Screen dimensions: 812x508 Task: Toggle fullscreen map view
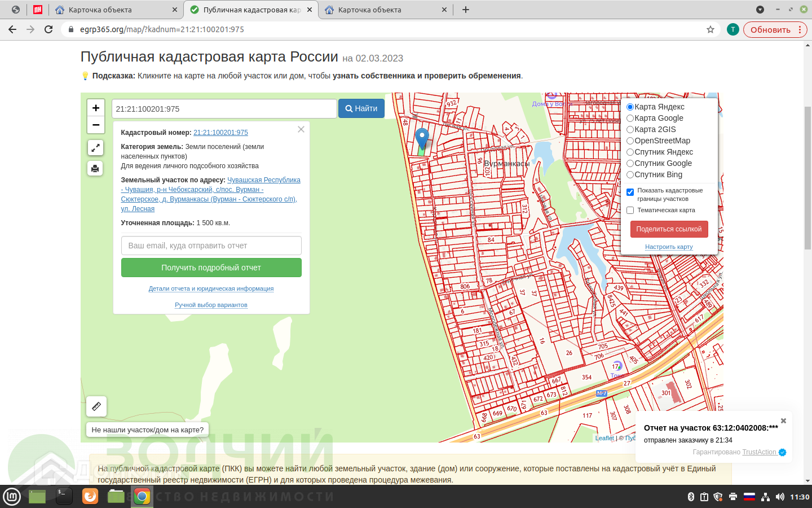(95, 148)
